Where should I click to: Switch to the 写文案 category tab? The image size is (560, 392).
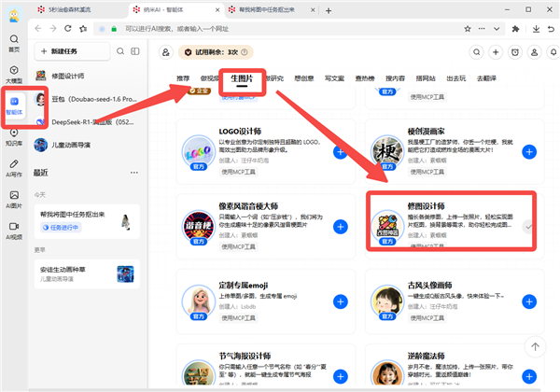(334, 78)
